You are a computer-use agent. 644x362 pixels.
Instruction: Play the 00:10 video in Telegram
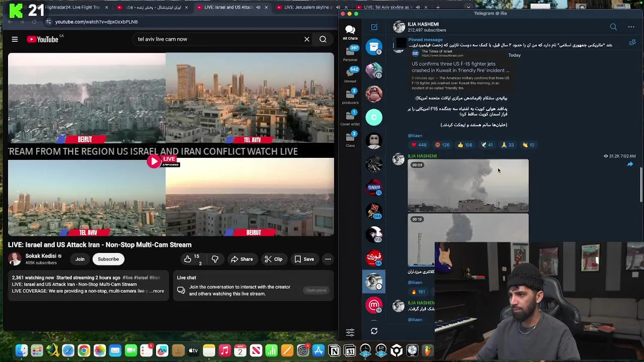(468, 240)
